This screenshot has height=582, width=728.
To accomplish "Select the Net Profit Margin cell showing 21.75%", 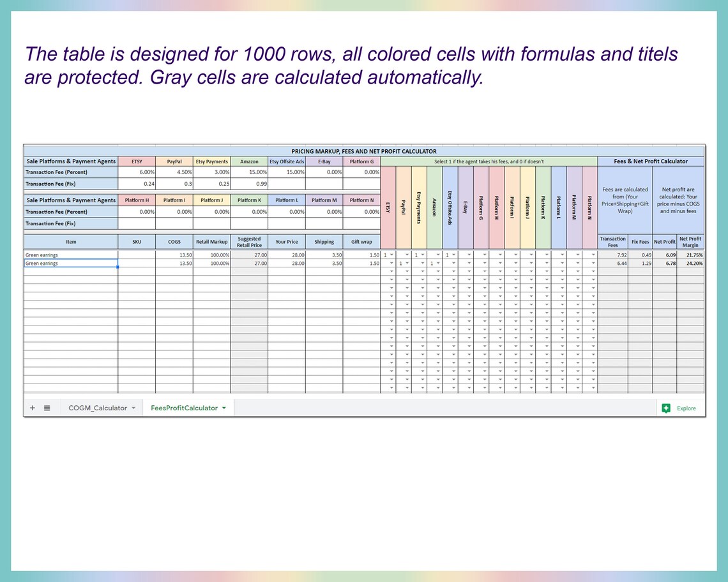I will coord(690,255).
